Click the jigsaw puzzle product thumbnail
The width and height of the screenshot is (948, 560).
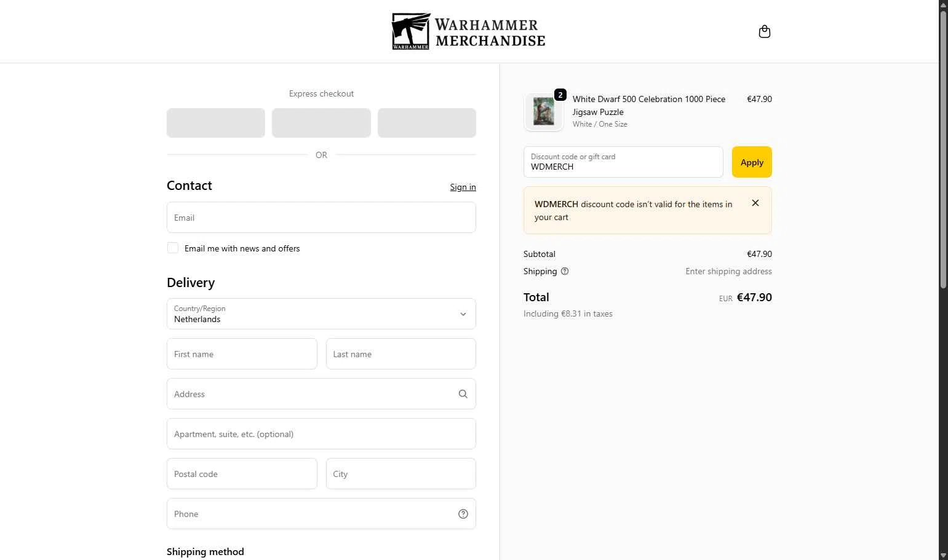pos(544,112)
